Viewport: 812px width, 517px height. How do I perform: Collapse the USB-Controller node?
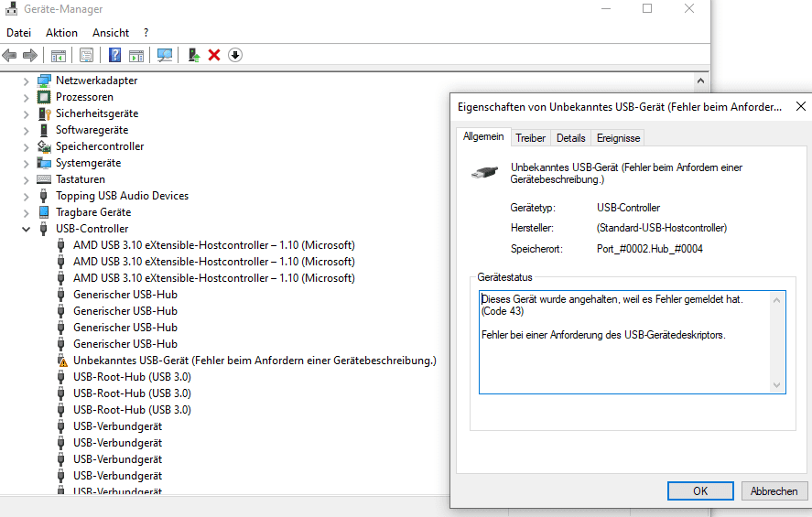pos(26,230)
